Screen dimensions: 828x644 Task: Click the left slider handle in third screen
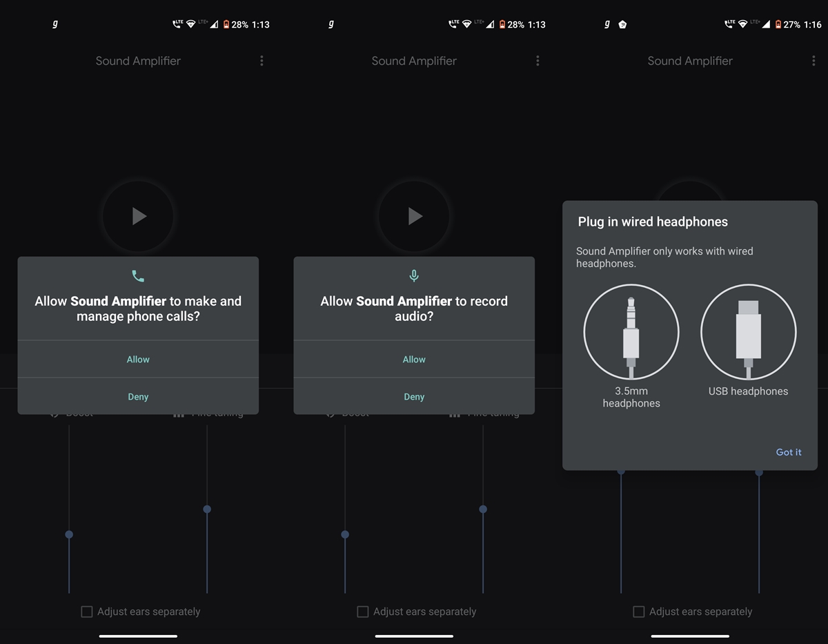click(621, 471)
